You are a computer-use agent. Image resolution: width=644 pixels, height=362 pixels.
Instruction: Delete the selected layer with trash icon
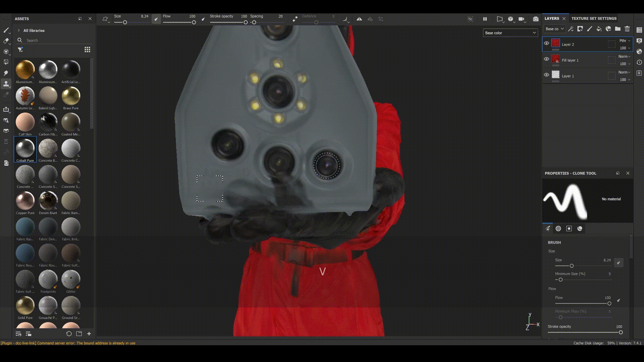[627, 29]
